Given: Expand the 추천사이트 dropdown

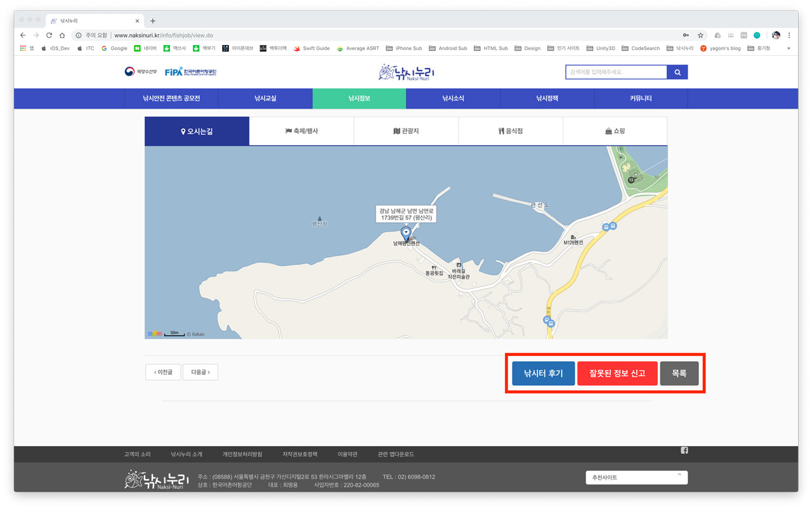Looking at the screenshot, I should point(636,477).
